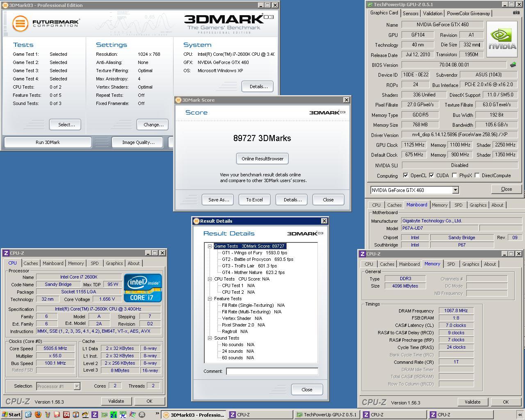
Task: Select 'GT4 - Mother Nature' result row
Action: tap(253, 272)
